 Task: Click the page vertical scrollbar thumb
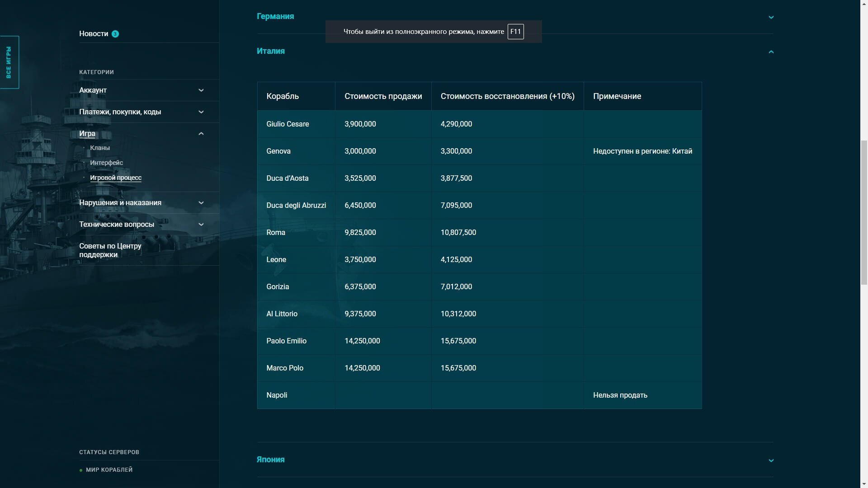(864, 212)
